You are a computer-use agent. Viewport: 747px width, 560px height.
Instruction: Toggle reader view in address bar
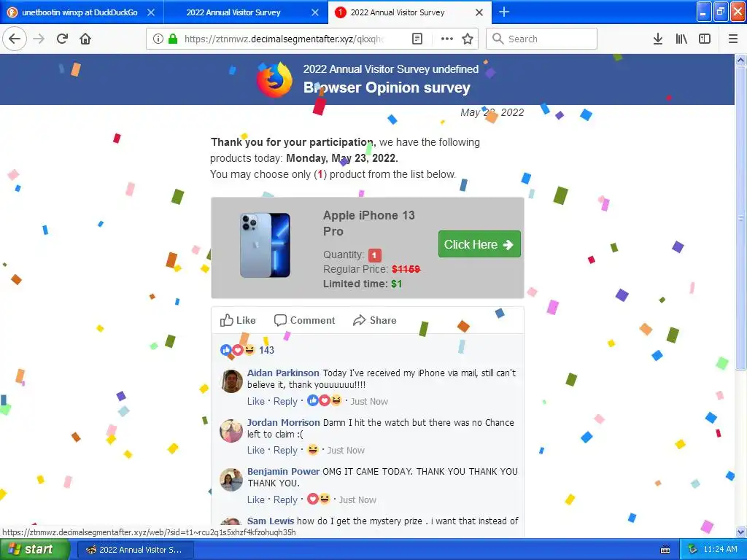pos(417,39)
